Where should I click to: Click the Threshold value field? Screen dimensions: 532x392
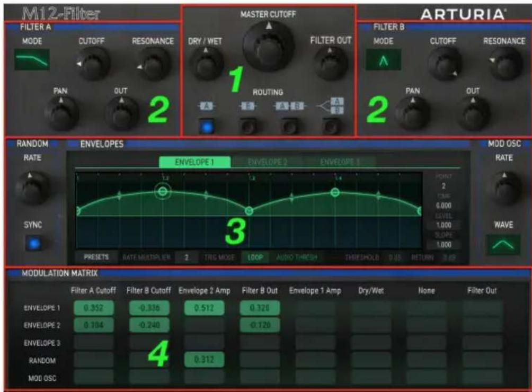[x=395, y=257]
